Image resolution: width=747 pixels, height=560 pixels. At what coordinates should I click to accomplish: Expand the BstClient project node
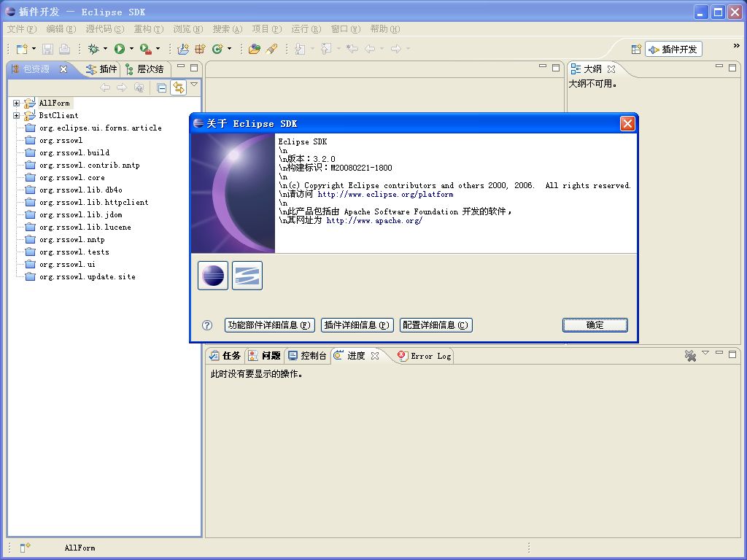click(x=16, y=115)
